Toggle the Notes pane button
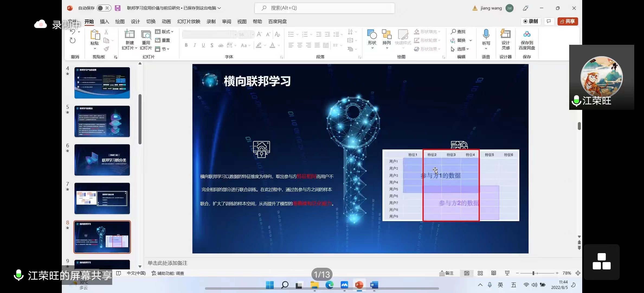 [446, 273]
